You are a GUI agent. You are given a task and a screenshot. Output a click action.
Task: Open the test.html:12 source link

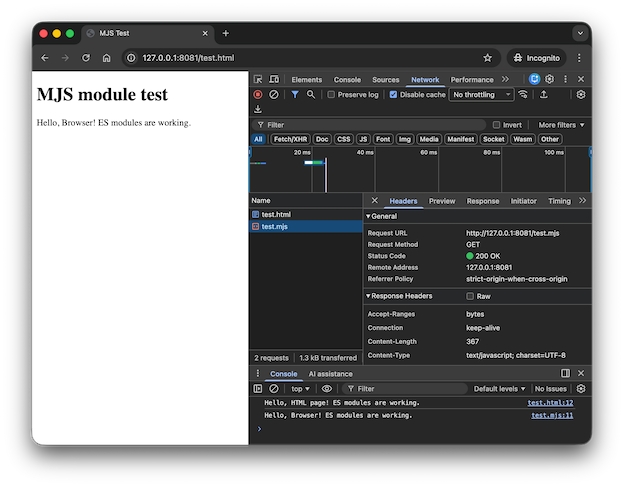click(x=550, y=403)
